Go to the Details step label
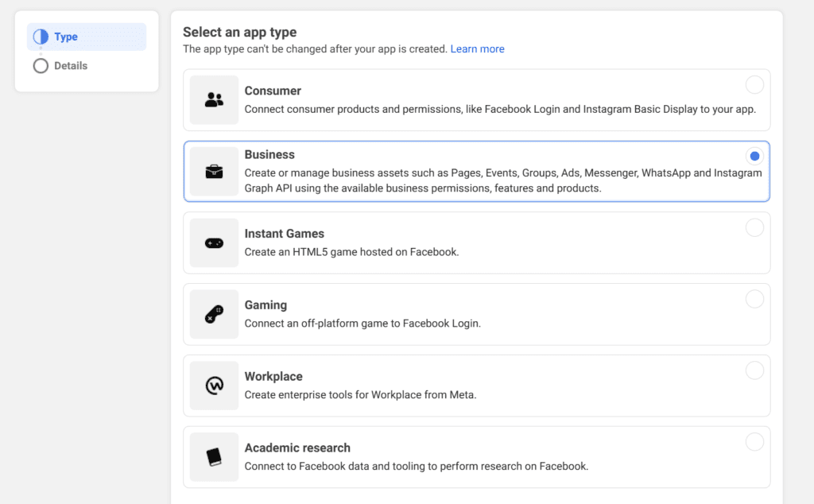 point(71,66)
